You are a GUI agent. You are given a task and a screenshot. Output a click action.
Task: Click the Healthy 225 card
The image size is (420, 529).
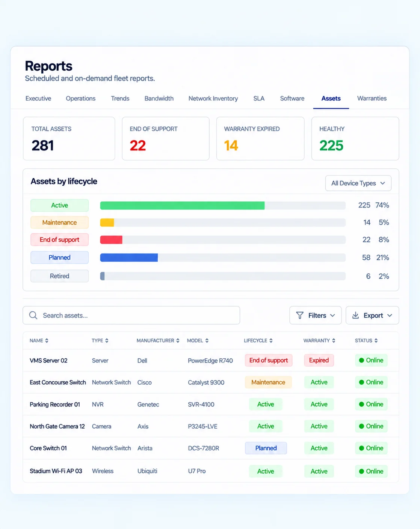point(355,139)
